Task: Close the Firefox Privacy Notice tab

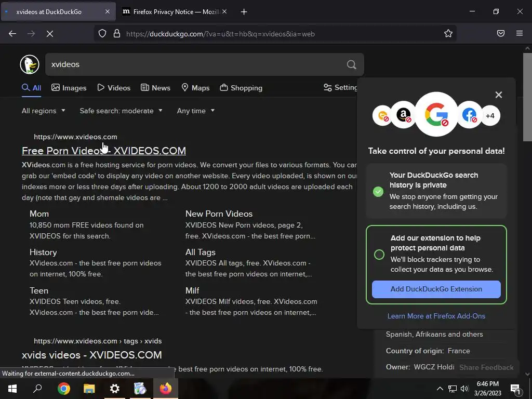Action: coord(224,11)
